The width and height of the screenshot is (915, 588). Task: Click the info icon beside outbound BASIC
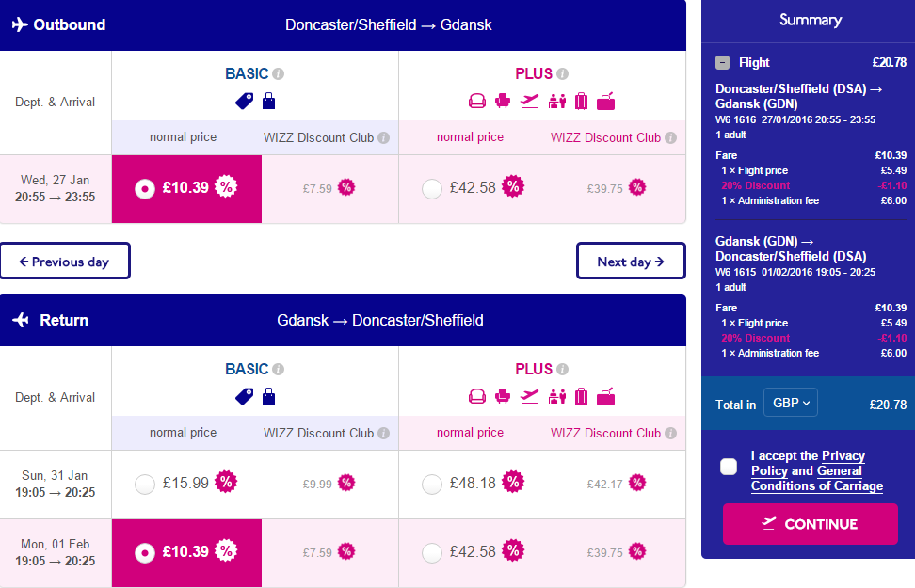click(279, 74)
